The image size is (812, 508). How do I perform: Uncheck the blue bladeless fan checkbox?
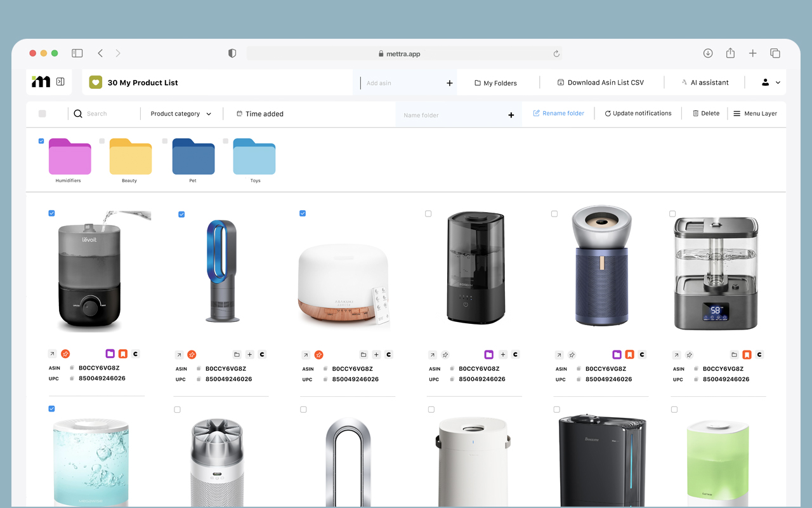tap(181, 215)
